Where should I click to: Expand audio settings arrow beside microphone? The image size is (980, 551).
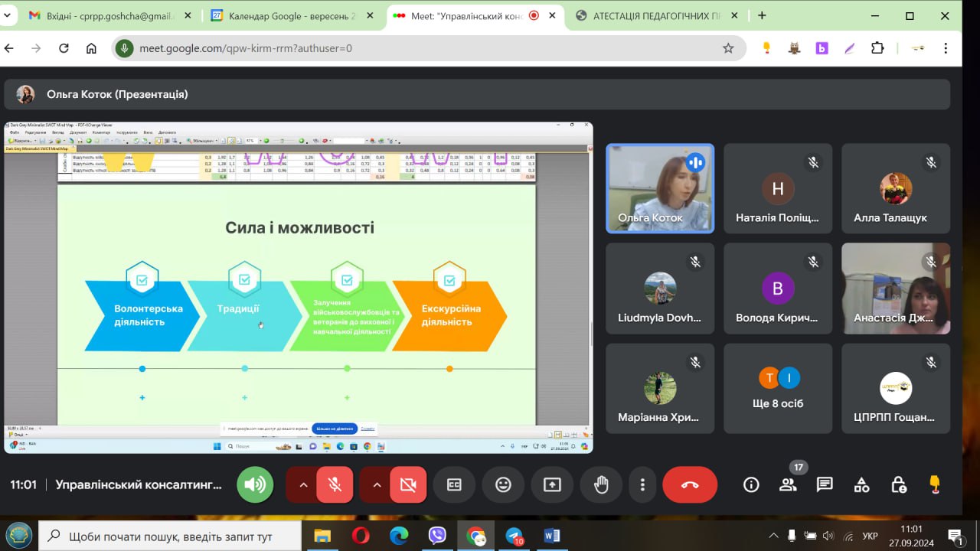[303, 484]
